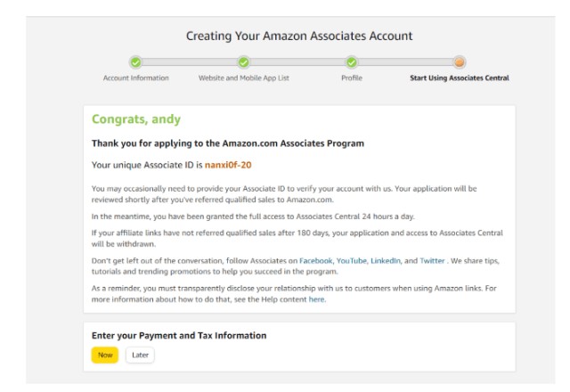Screen dimensions: 570x392
Task: Select the Profile step label
Action: click(x=352, y=78)
